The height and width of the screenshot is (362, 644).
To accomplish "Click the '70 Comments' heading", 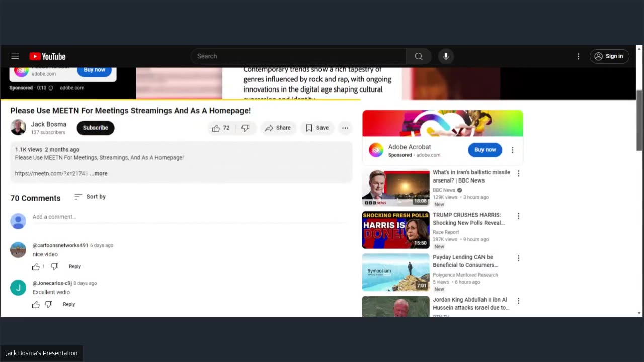I will coord(35,198).
